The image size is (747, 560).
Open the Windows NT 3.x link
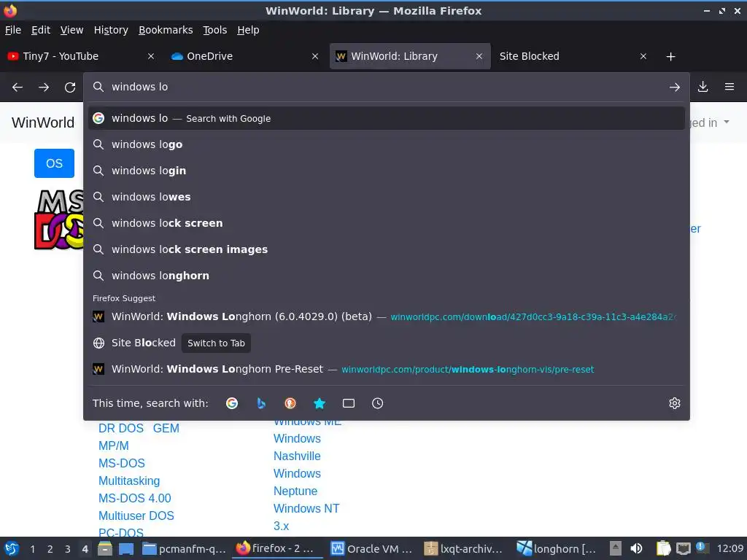click(x=306, y=517)
